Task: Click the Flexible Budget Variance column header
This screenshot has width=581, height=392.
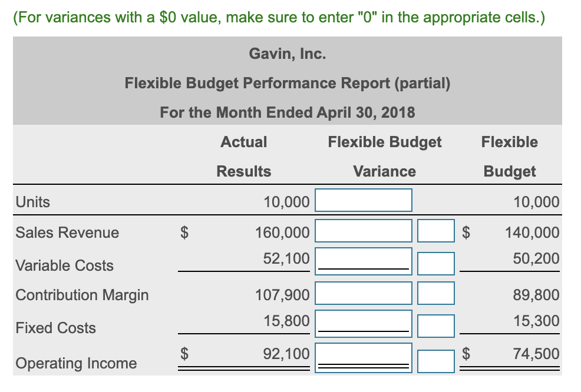Action: point(384,156)
